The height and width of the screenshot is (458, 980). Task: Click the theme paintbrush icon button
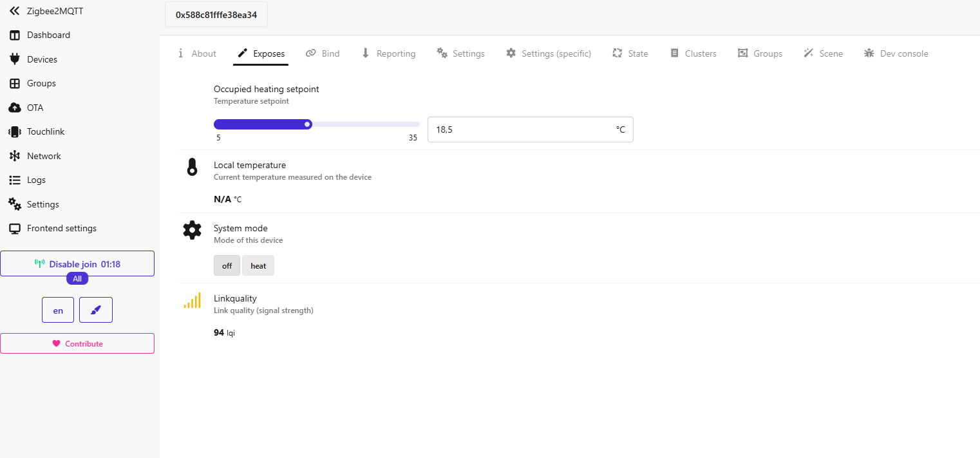coord(96,310)
